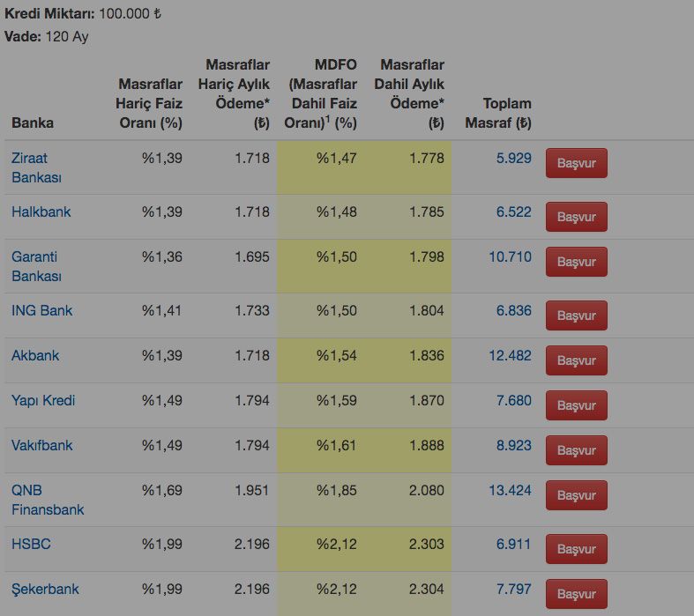
Task: Hit Başvur in the Yapı Kredi row
Action: pos(576,405)
